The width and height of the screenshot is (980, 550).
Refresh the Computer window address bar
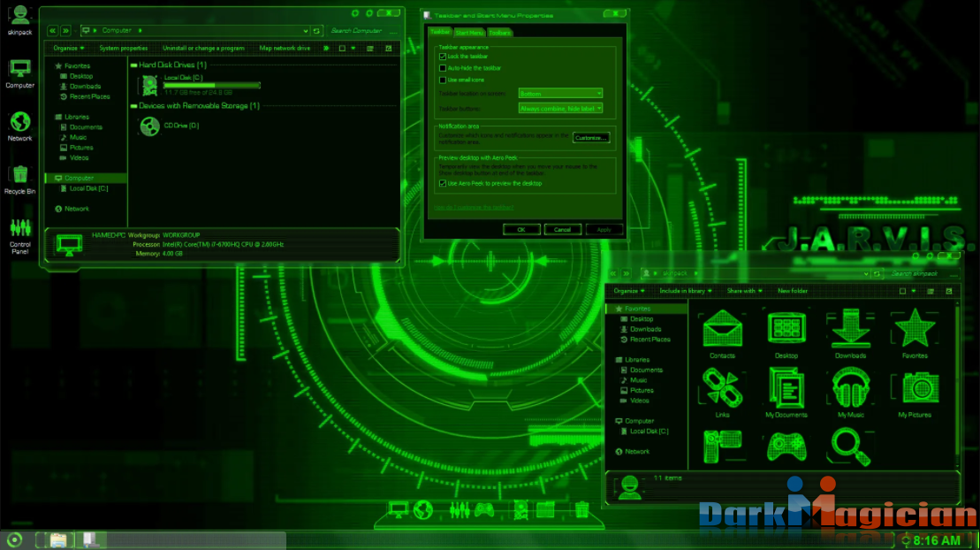317,31
